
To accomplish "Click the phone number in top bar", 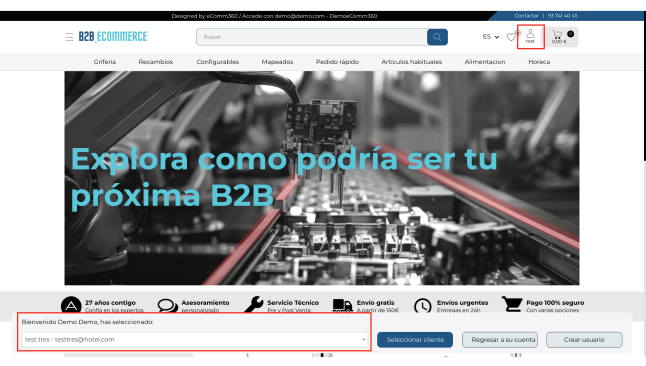I will click(x=563, y=16).
